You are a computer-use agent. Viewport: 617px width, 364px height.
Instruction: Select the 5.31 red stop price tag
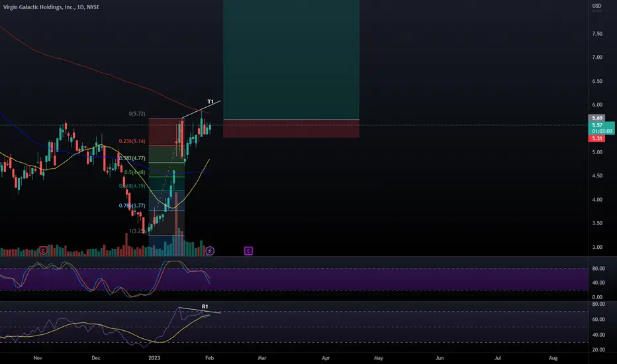click(x=597, y=138)
